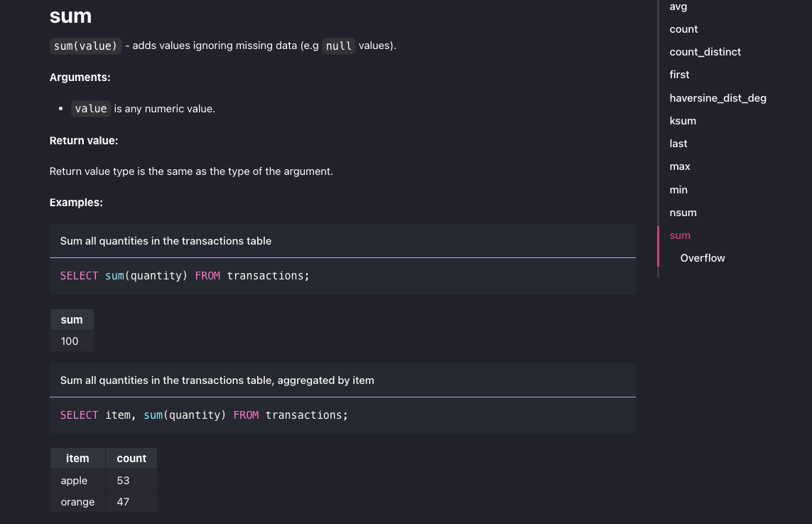
Task: Go to max in sidebar
Action: (x=679, y=167)
